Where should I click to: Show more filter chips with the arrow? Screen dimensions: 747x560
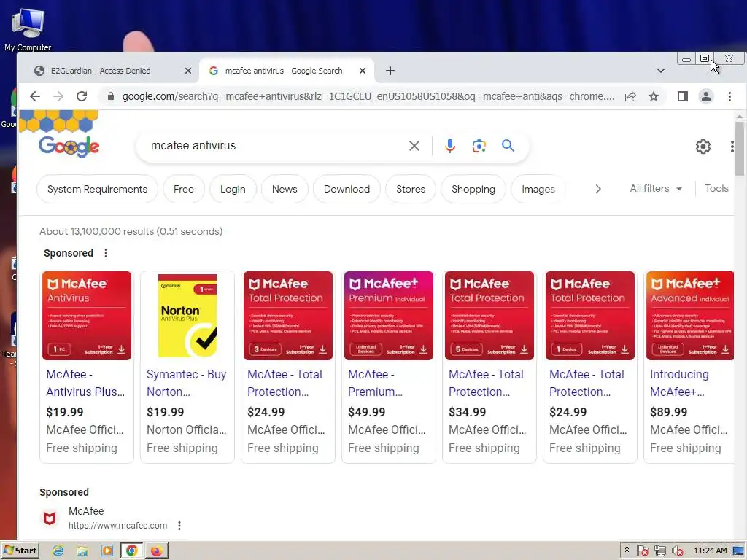tap(598, 189)
